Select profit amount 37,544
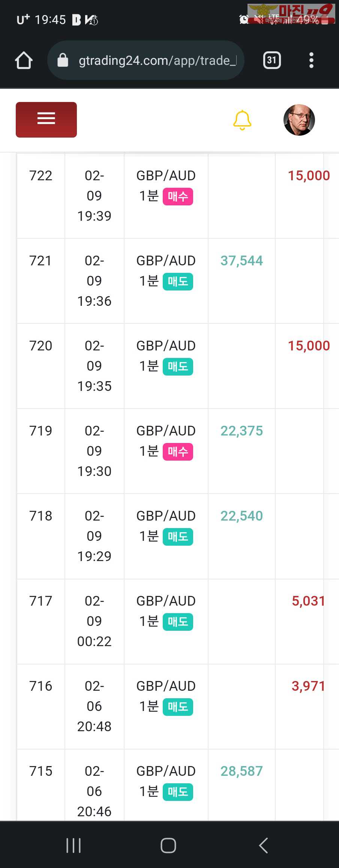The width and height of the screenshot is (339, 868). coord(241,260)
